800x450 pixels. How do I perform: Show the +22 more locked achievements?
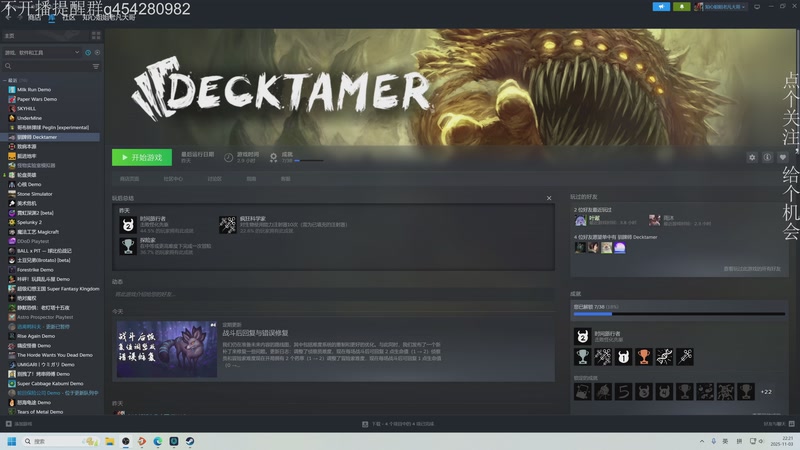pos(766,392)
